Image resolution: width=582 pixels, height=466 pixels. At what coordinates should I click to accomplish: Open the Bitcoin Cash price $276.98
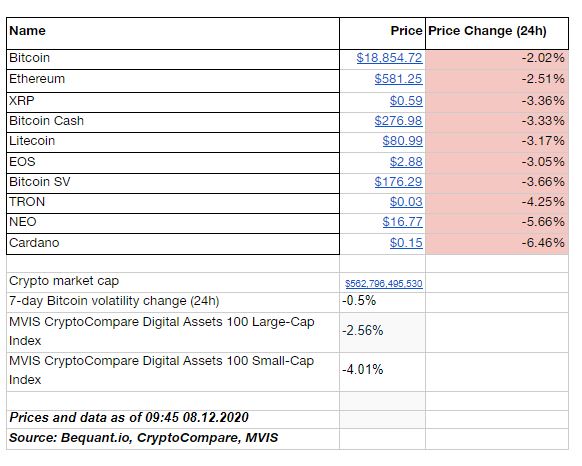click(x=398, y=121)
